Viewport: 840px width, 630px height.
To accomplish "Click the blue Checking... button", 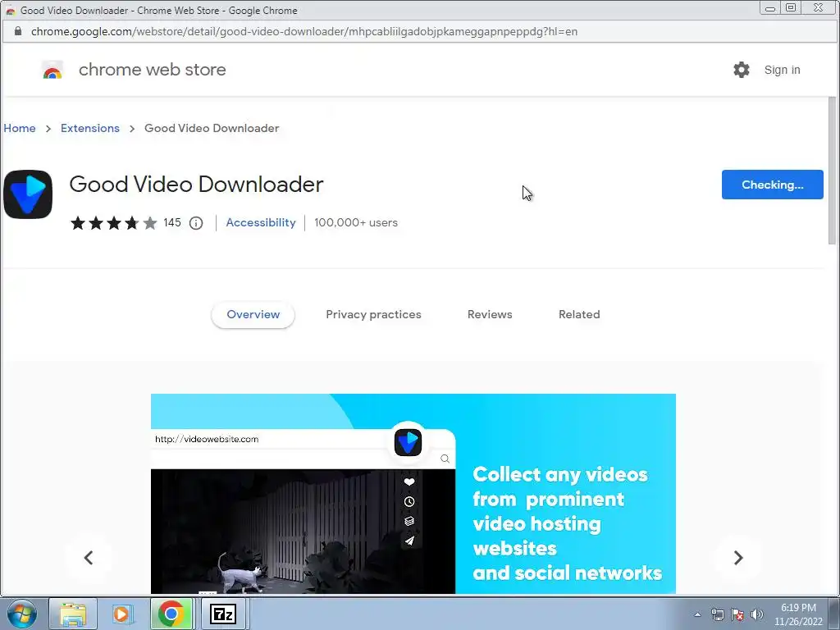I will (773, 185).
